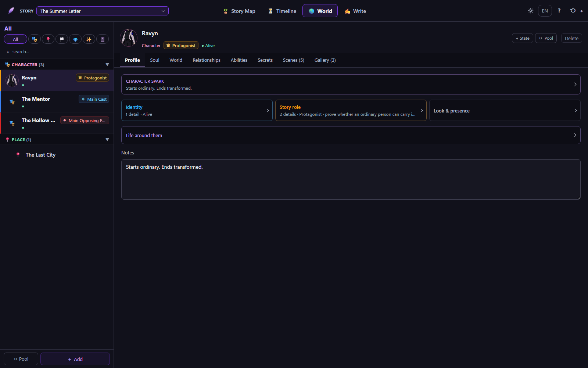Switch to the Soul tab
The width and height of the screenshot is (588, 368).
coord(155,60)
